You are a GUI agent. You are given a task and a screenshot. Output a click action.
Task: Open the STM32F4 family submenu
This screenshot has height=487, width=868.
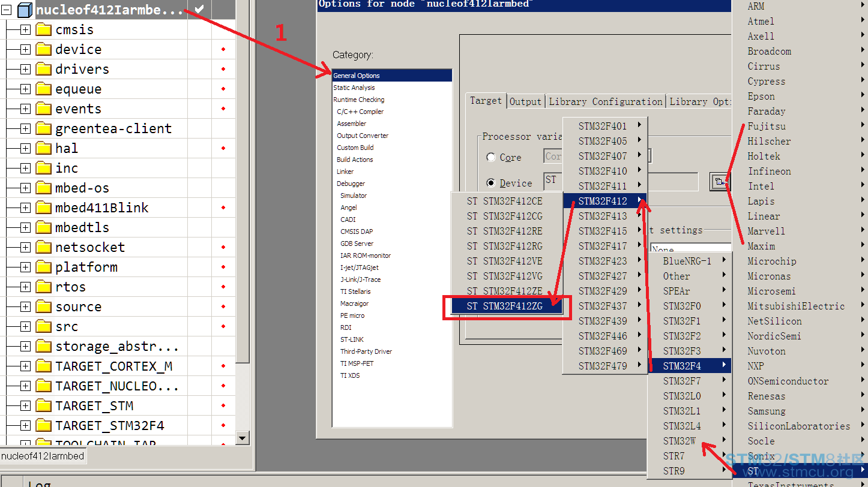[x=689, y=366]
